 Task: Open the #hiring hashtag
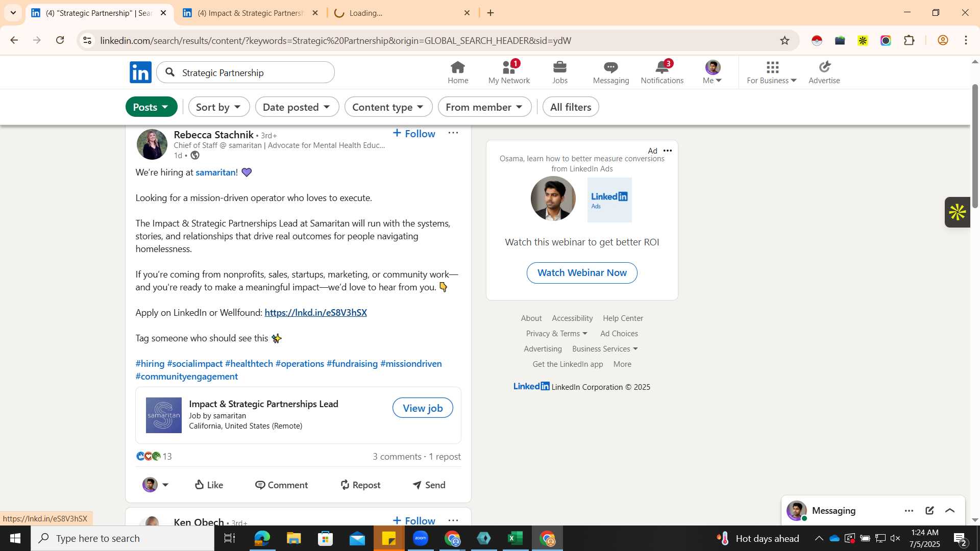(x=150, y=364)
